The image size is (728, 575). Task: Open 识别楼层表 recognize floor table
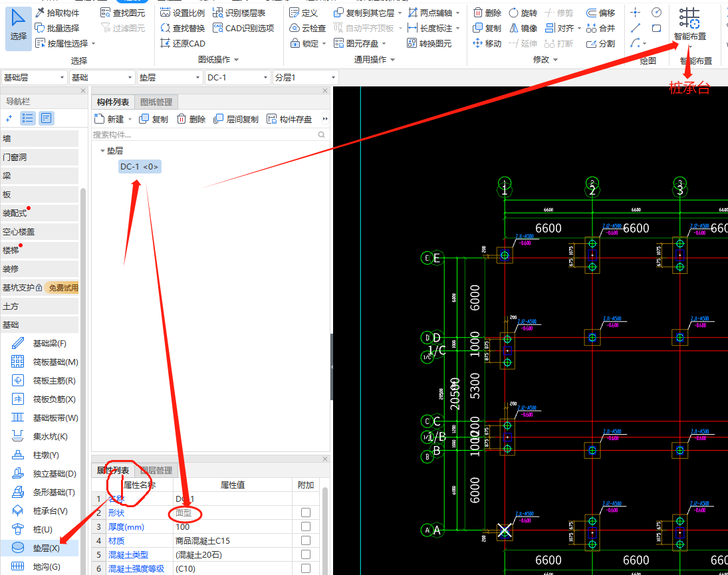click(239, 13)
